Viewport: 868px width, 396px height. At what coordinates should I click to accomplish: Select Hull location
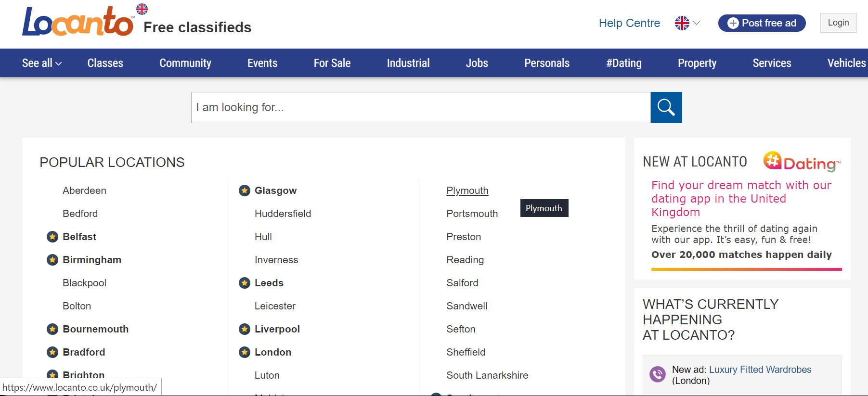pos(263,237)
